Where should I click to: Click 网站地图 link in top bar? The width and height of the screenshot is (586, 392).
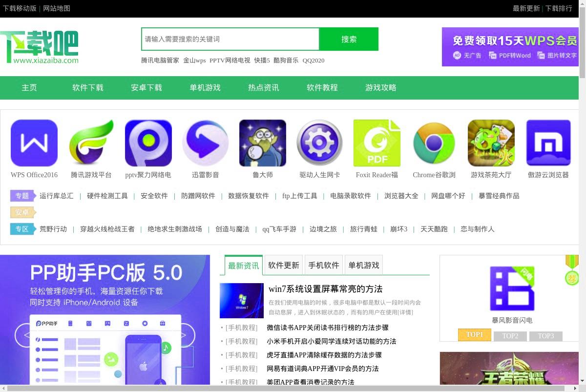(57, 8)
